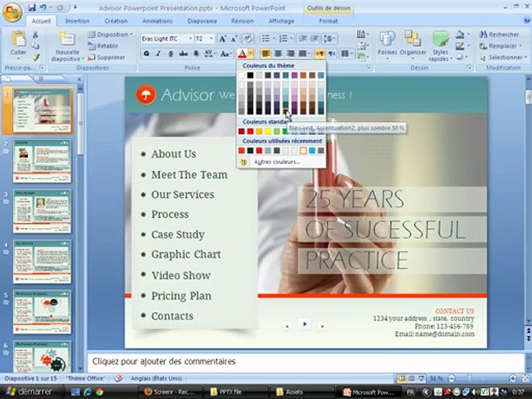Open change case Aa dropdown

(226, 54)
